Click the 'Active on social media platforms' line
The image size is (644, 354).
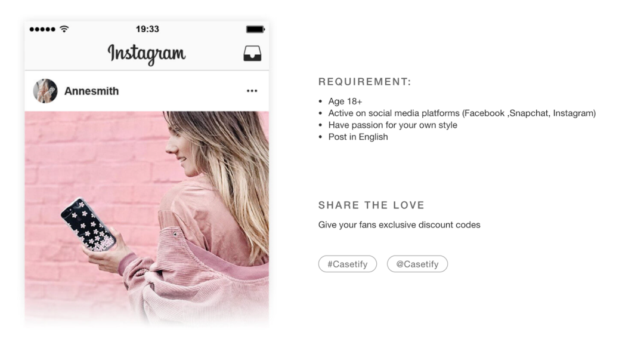pyautogui.click(x=462, y=113)
